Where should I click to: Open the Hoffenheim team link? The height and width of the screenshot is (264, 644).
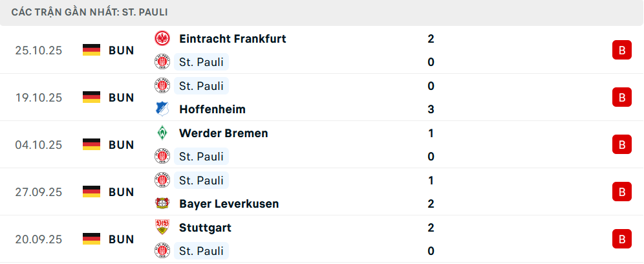pyautogui.click(x=212, y=109)
